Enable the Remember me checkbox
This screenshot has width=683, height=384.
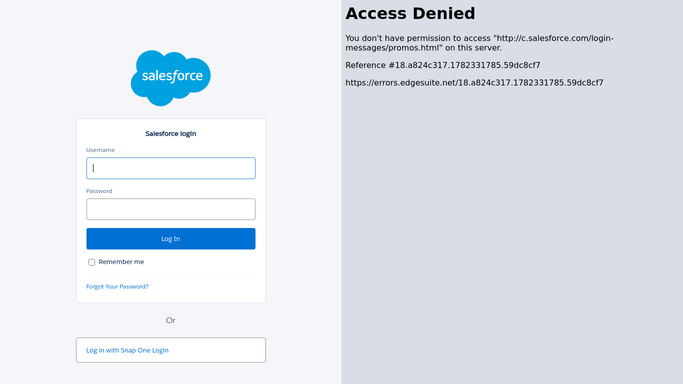click(91, 262)
